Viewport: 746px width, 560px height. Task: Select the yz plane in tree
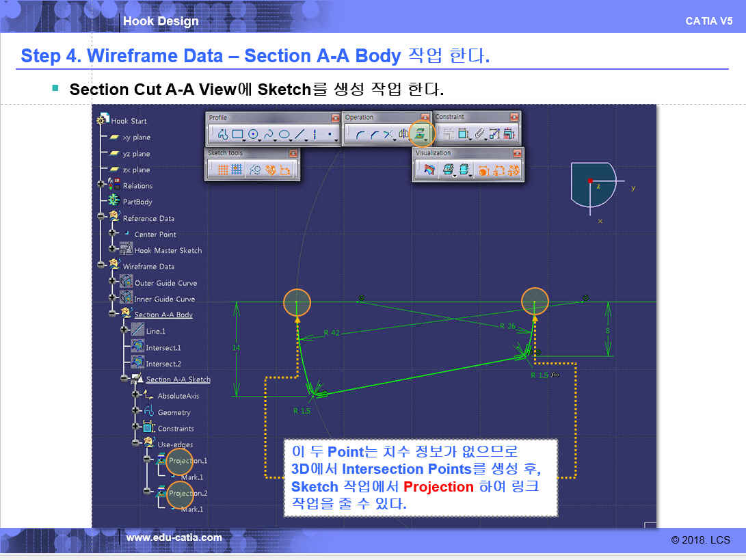(x=136, y=154)
